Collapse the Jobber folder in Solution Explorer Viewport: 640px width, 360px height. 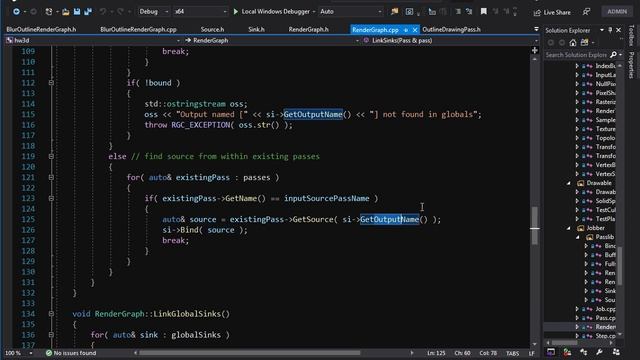(569, 228)
